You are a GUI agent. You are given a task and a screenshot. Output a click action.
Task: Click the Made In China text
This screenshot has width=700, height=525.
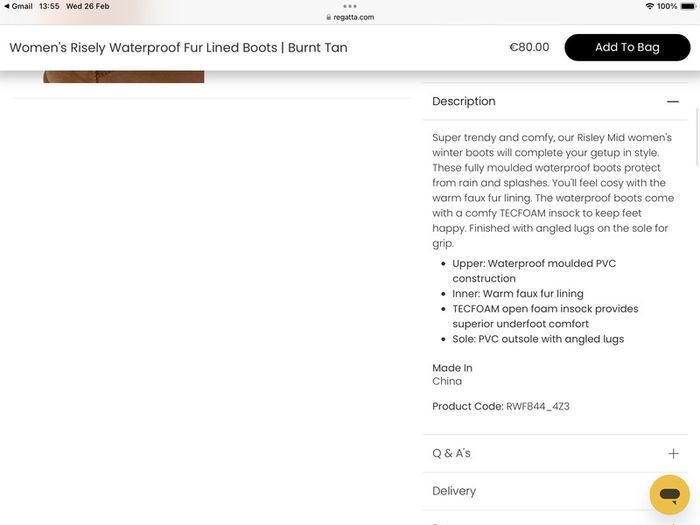point(452,375)
